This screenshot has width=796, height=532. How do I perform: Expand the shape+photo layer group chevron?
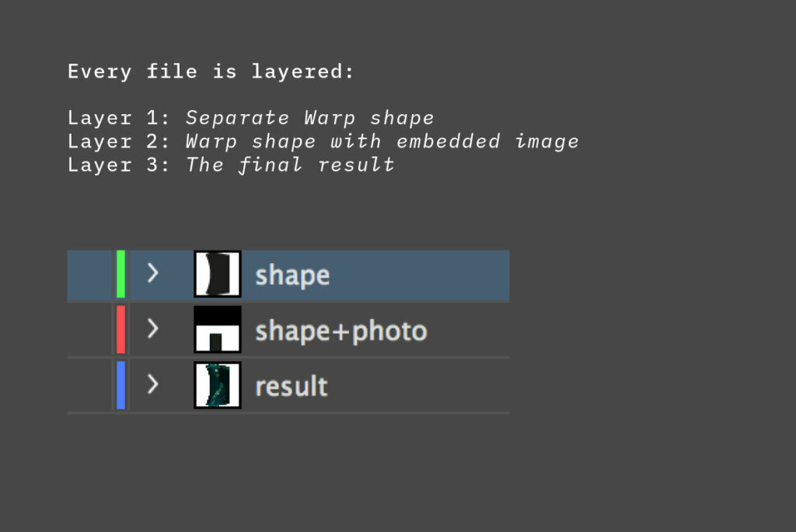(x=153, y=329)
